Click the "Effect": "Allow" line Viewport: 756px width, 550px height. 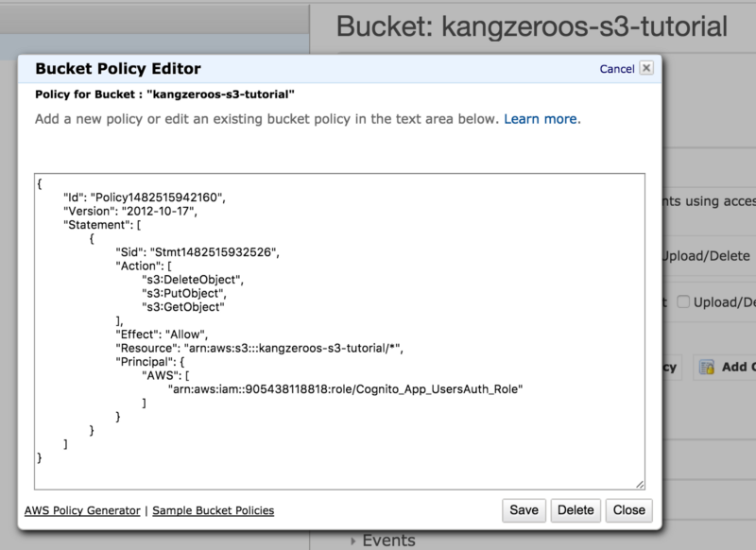click(x=162, y=335)
